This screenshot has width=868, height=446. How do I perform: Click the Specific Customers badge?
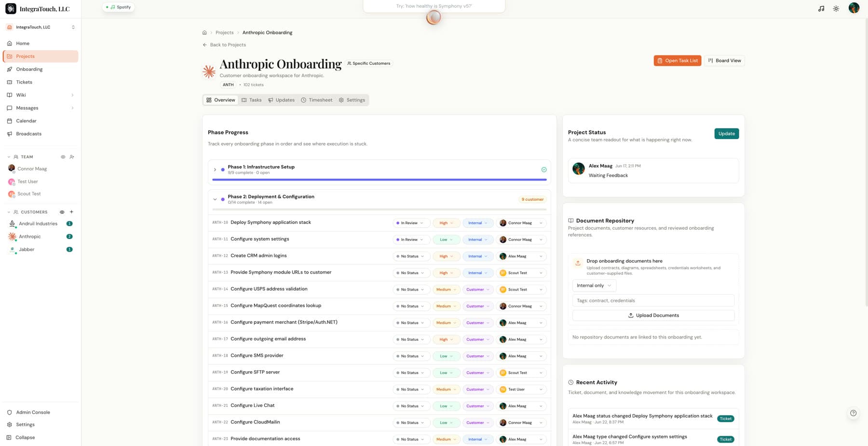tap(369, 63)
